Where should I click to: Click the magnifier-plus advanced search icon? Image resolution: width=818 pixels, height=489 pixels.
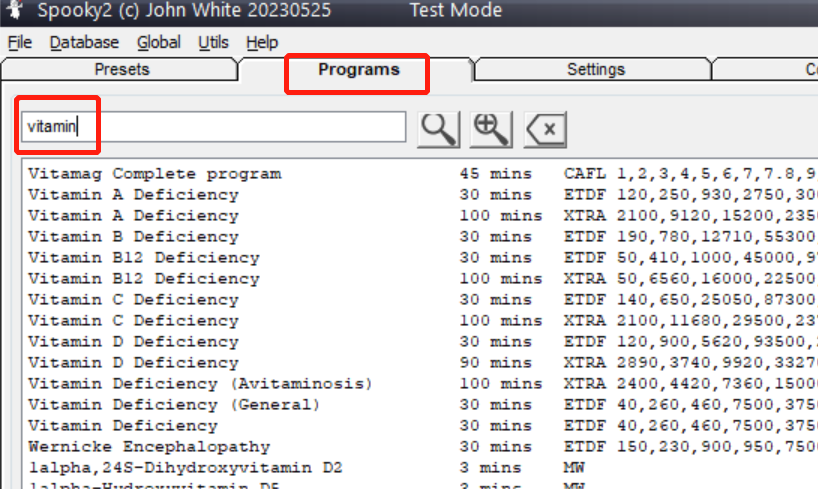[491, 128]
